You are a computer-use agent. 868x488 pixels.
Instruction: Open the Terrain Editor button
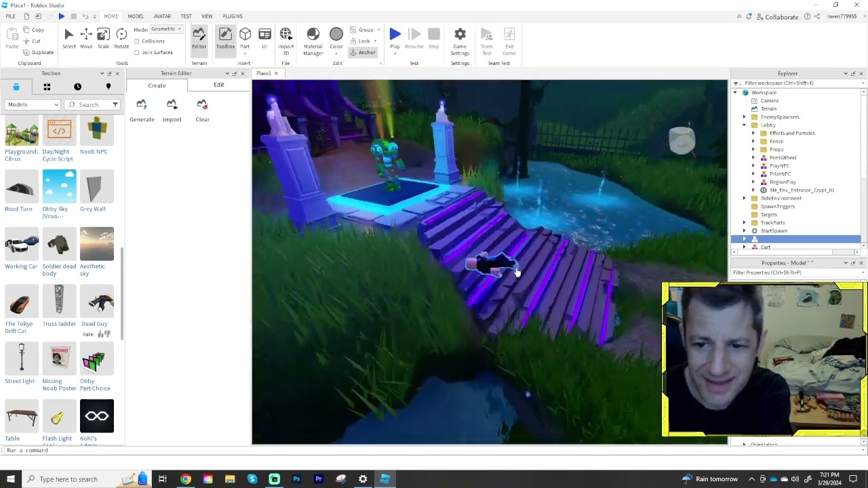199,39
